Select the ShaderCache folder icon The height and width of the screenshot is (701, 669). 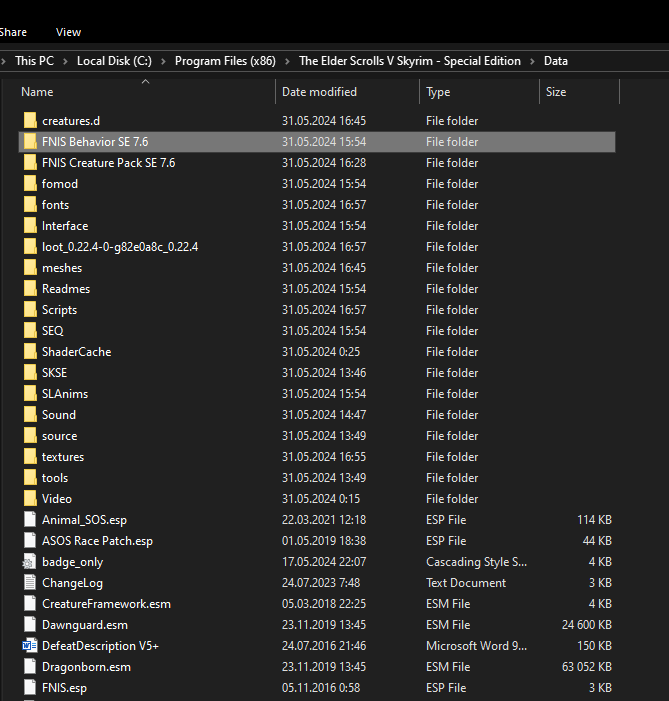point(30,352)
